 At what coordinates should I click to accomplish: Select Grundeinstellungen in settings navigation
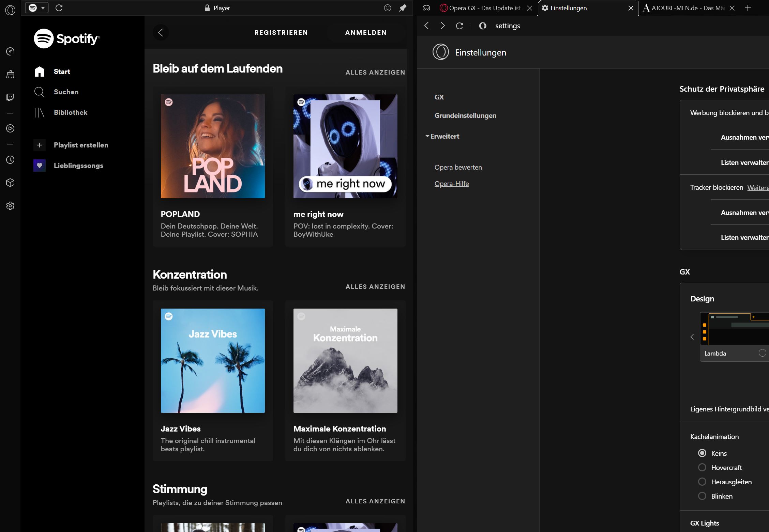pos(465,115)
